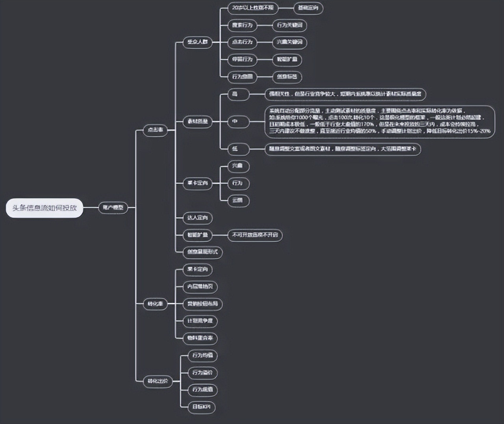Select the 高 quality level node
504x424 pixels.
[x=238, y=94]
